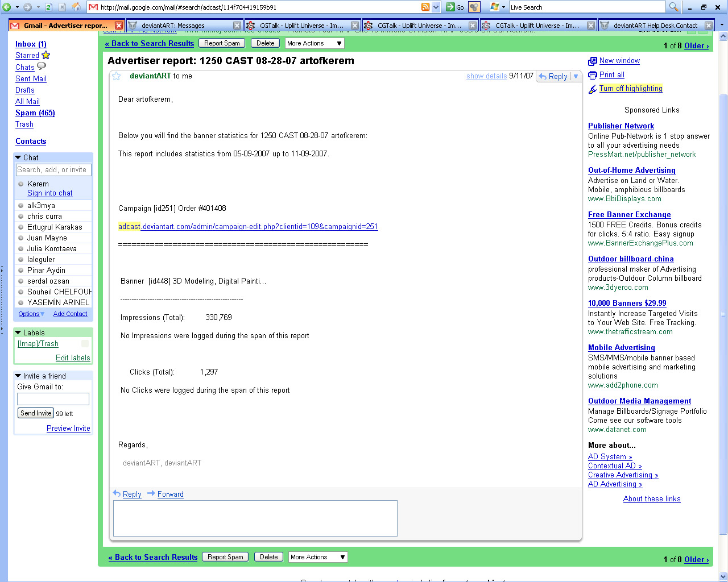
Task: Click the green Go button
Action: [x=456, y=7]
